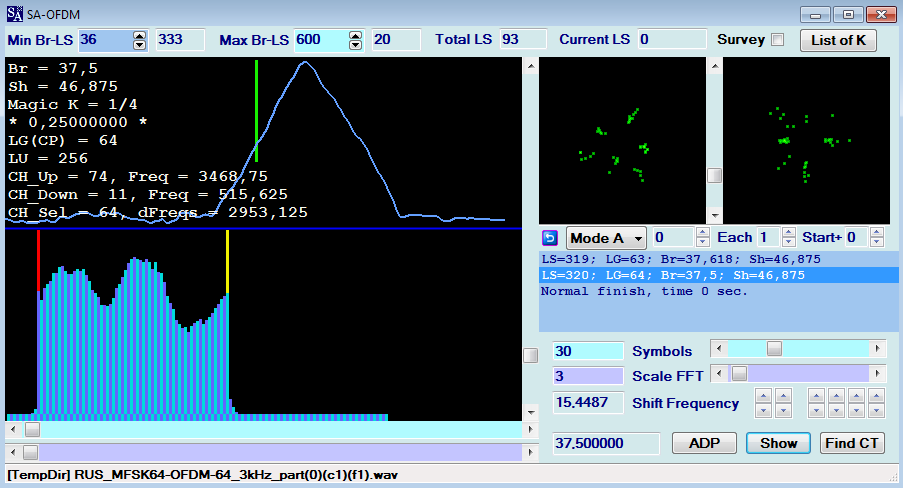This screenshot has width=903, height=488.
Task: Click the Scale FFT slider right arrow
Action: point(878,374)
